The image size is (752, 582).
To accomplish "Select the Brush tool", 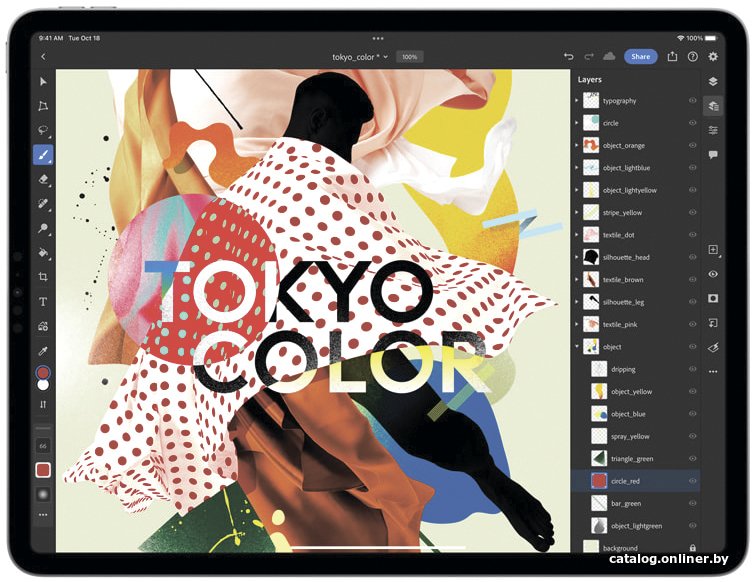I will coord(43,155).
